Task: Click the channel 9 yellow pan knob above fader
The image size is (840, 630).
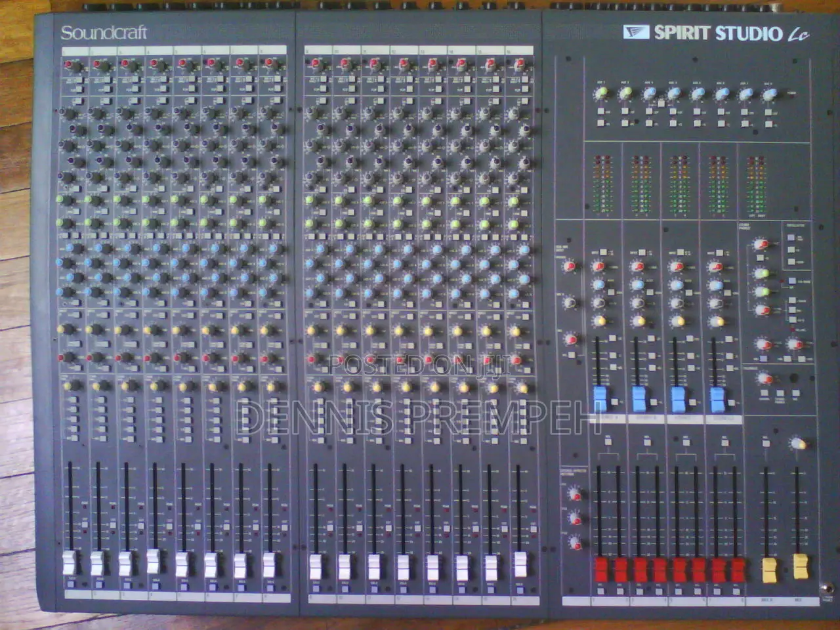Action: pos(317,387)
